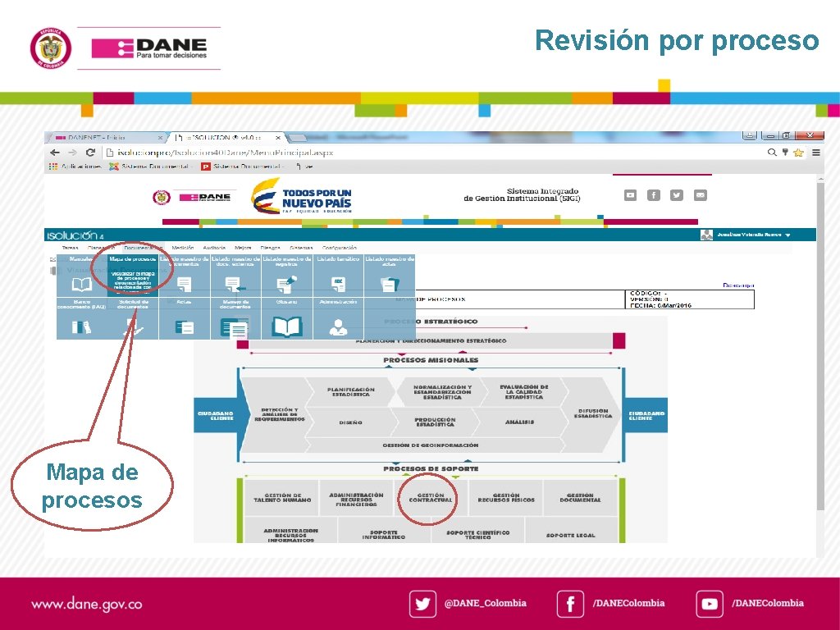This screenshot has height=630, width=840.
Task: Click www.dane.gov.co in the slide footer
Action: (87, 605)
